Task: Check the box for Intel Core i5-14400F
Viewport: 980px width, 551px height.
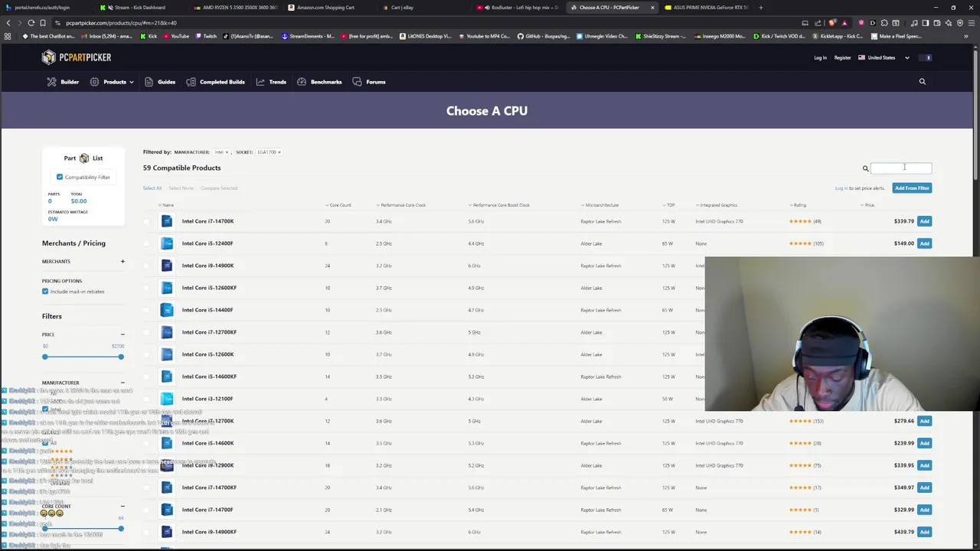Action: pos(146,311)
